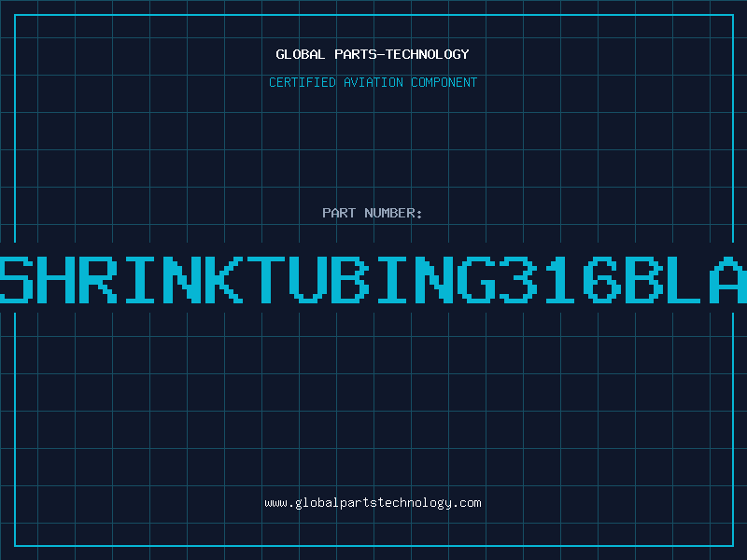
Task: Click the TUBING letters of the part number
Action: coord(372,280)
